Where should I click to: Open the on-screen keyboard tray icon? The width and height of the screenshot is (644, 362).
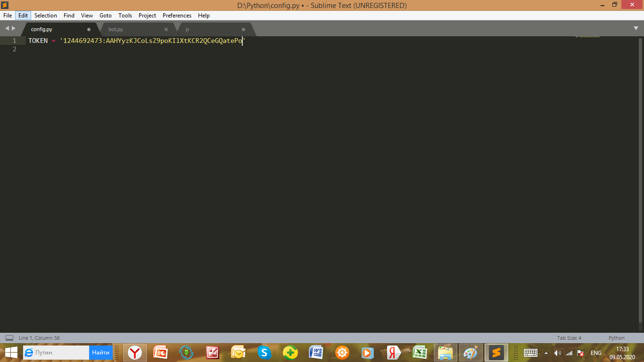pyautogui.click(x=531, y=353)
